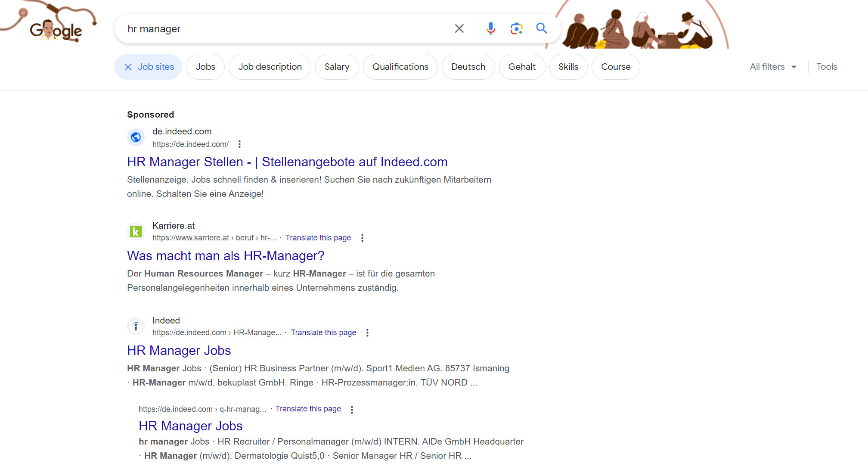Open the Tools menu

(826, 67)
